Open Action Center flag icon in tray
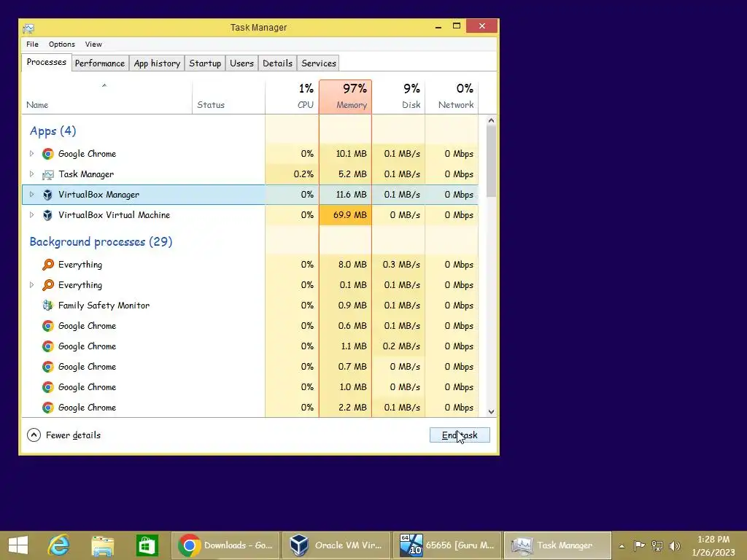The height and width of the screenshot is (560, 747). coord(639,545)
